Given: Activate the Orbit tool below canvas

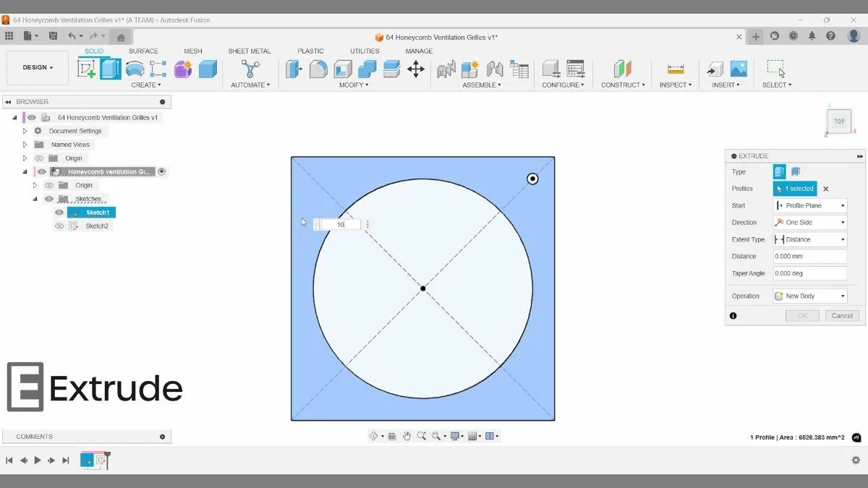Looking at the screenshot, I should click(x=375, y=436).
